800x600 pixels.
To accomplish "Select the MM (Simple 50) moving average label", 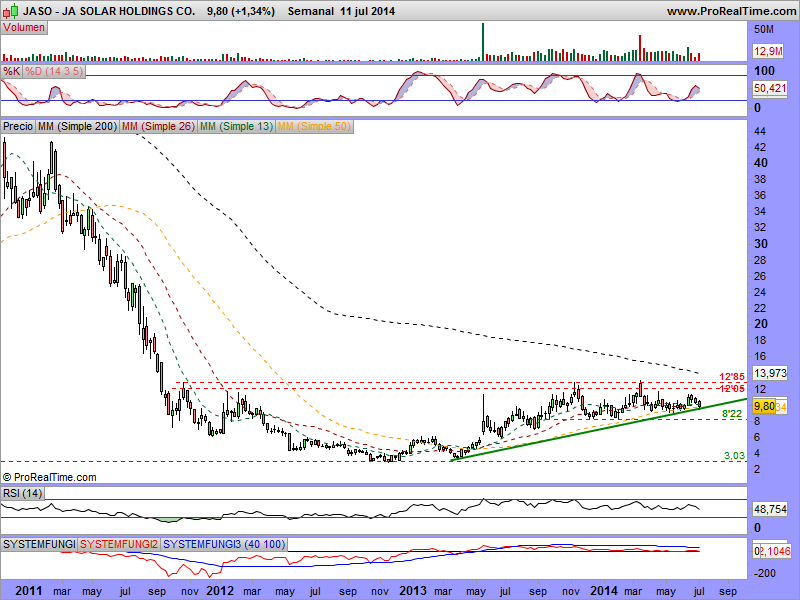I will click(314, 126).
